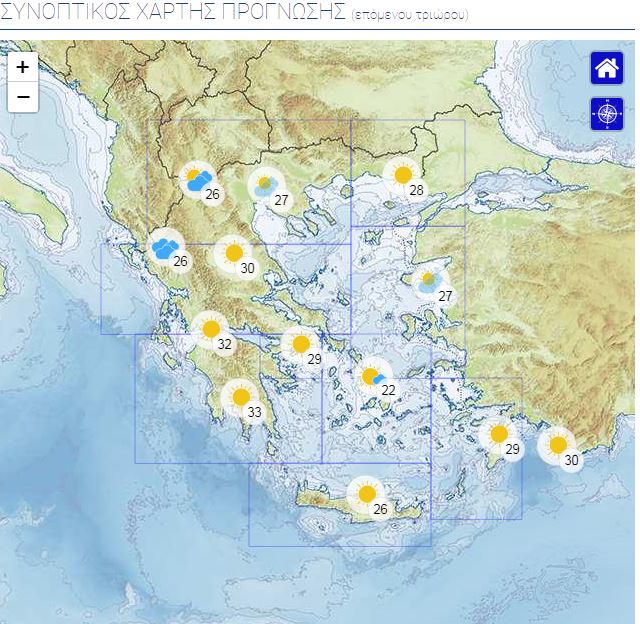
Task: Select the partly cloudy icon showing 27 near Thessaloniki
Action: coord(266,185)
